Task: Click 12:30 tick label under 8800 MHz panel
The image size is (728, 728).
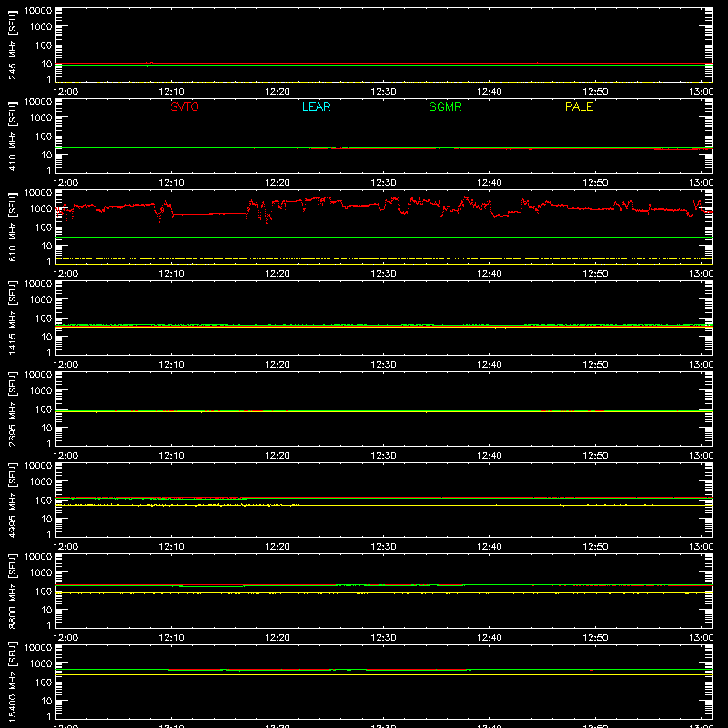Action: [383, 638]
